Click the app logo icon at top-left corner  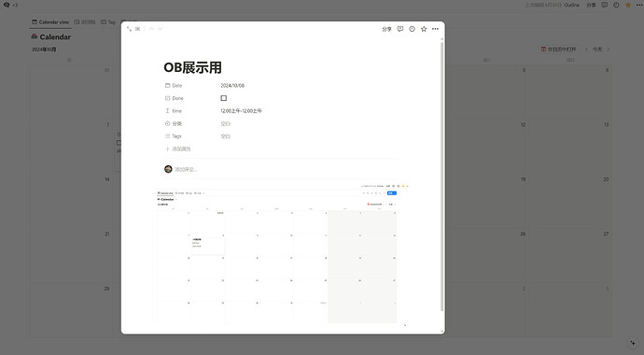coord(7,5)
